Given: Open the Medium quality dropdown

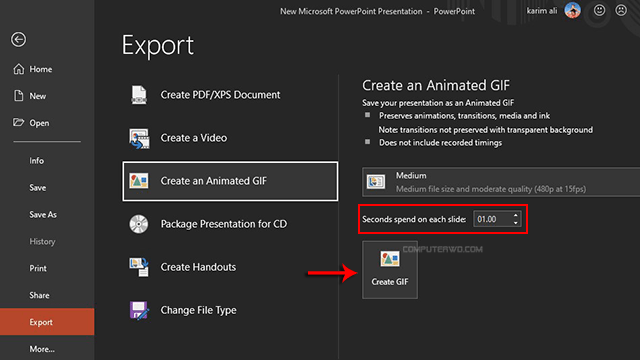Looking at the screenshot, I should point(501,182).
